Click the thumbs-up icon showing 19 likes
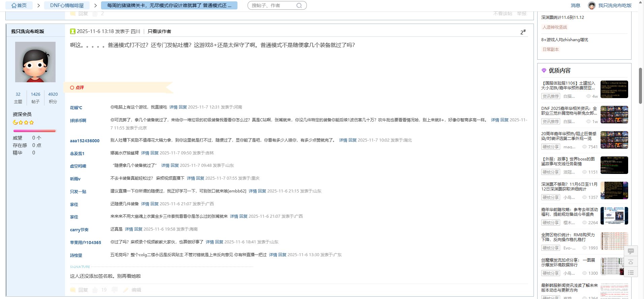 95,290
